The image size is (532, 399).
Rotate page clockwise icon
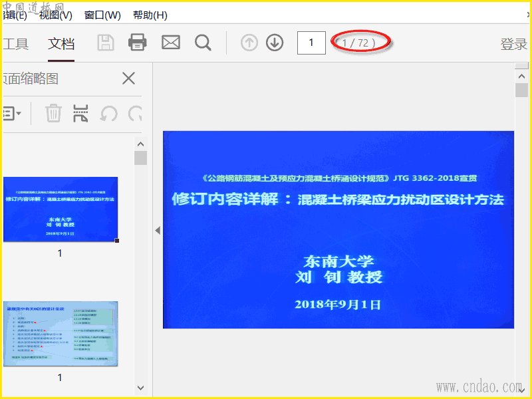pos(135,113)
